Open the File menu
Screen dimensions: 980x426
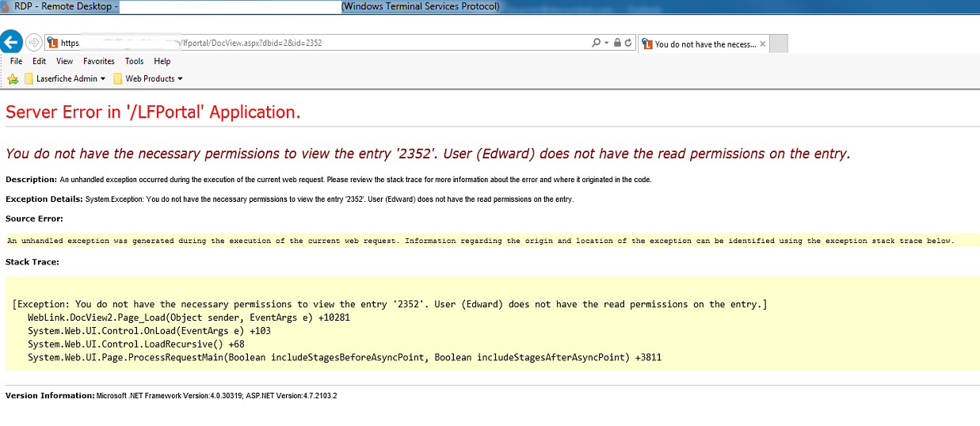point(16,61)
